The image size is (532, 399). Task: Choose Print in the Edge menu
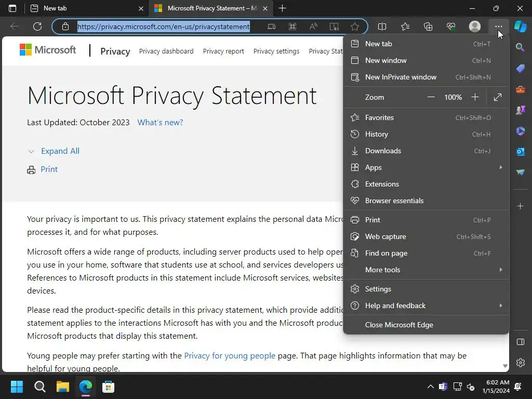[426, 220]
